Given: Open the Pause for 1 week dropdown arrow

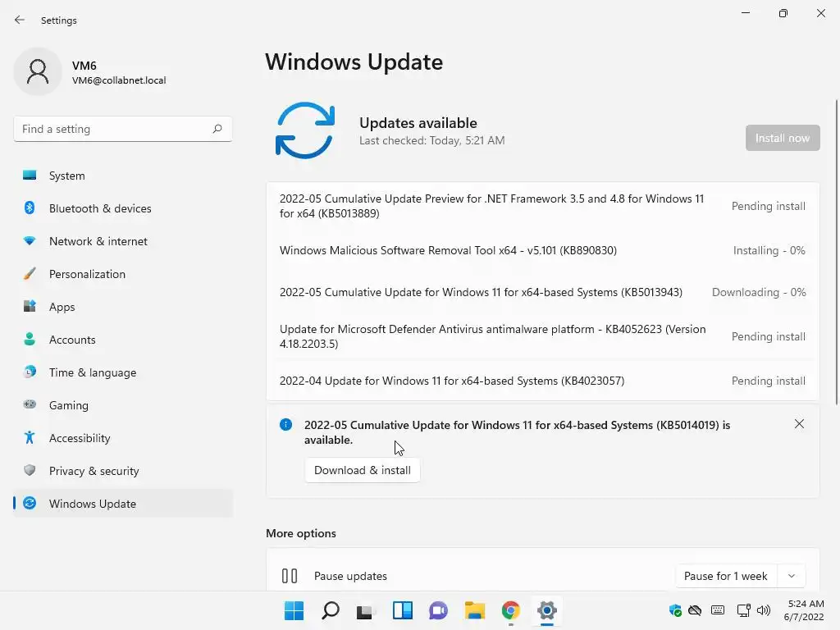Looking at the screenshot, I should [x=792, y=577].
